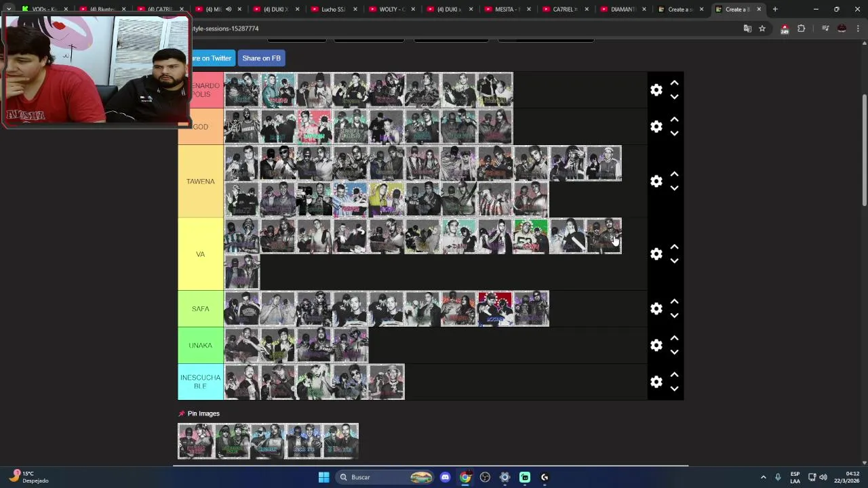Move the GOD tier down with its arrow
Image resolution: width=868 pixels, height=488 pixels.
[674, 134]
